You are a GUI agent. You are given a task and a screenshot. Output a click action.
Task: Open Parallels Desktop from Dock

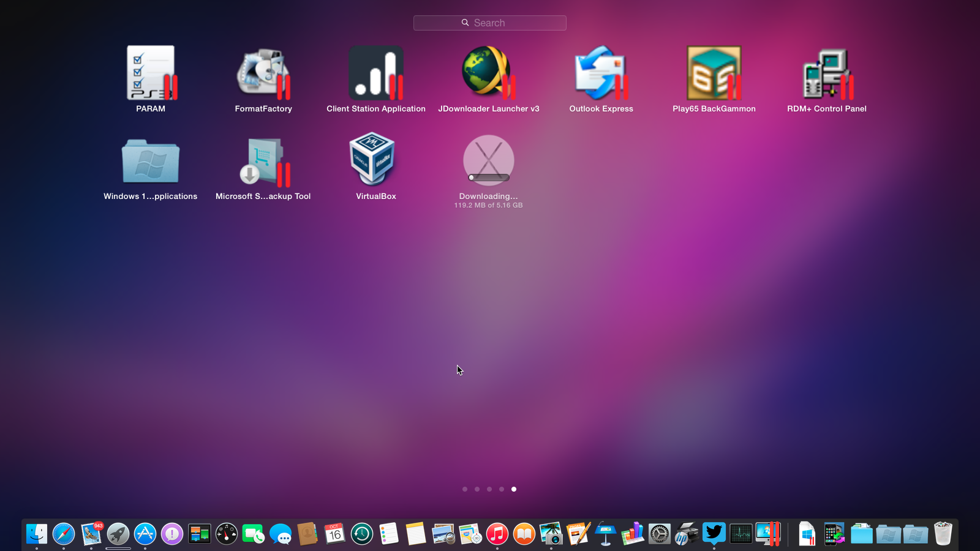(768, 534)
